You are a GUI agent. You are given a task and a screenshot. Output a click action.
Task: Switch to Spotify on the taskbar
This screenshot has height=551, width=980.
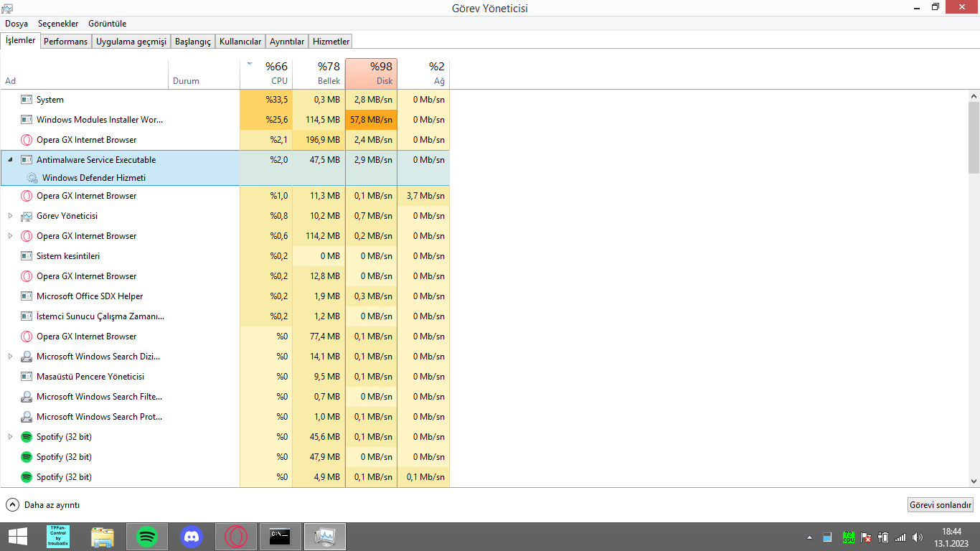[147, 537]
